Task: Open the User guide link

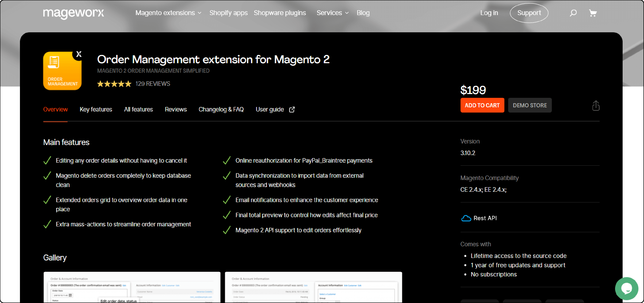Action: click(270, 109)
